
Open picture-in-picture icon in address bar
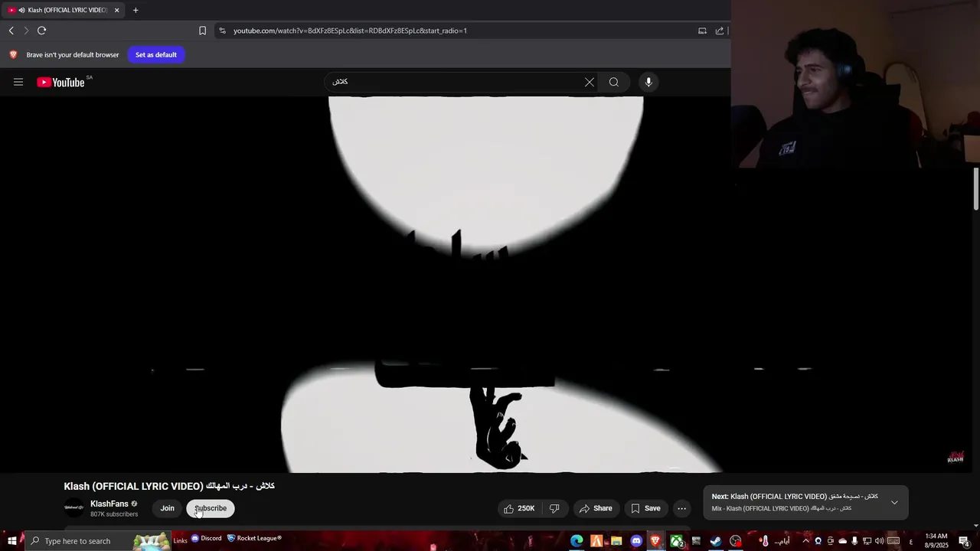702,31
